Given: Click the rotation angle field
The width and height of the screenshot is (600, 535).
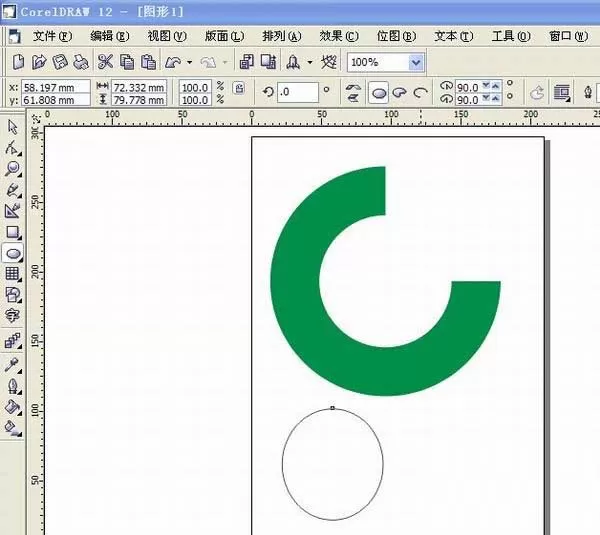Looking at the screenshot, I should tap(298, 92).
